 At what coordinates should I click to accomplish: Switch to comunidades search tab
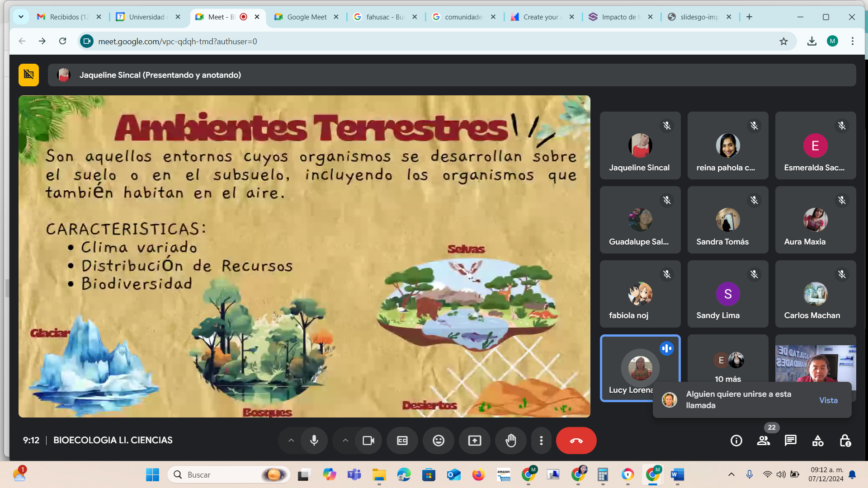464,17
